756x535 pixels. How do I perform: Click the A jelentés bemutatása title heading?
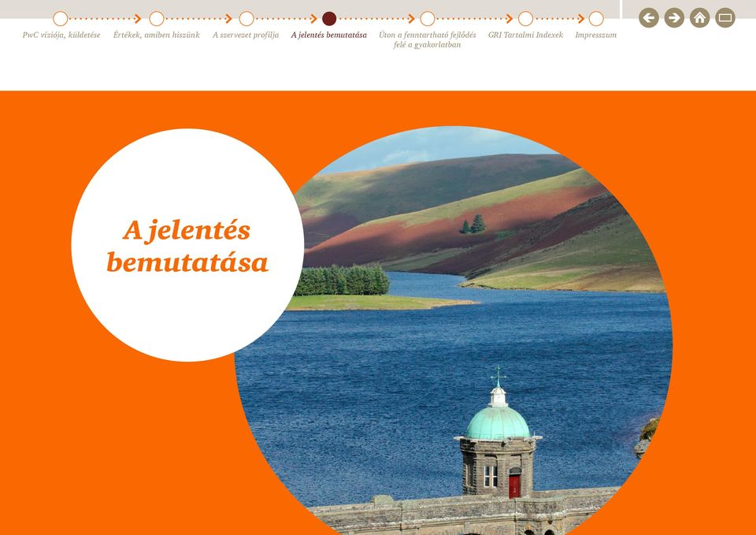click(x=187, y=246)
